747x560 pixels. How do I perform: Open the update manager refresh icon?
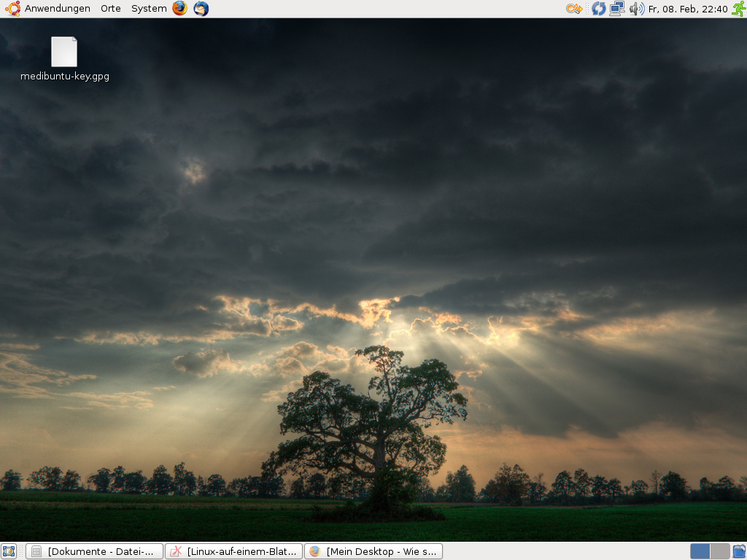pos(598,9)
